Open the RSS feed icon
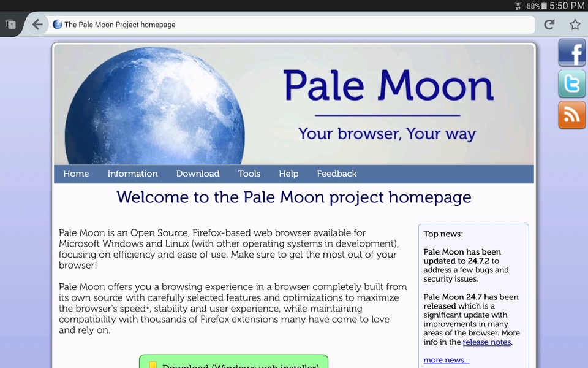The image size is (588, 368). coord(571,115)
